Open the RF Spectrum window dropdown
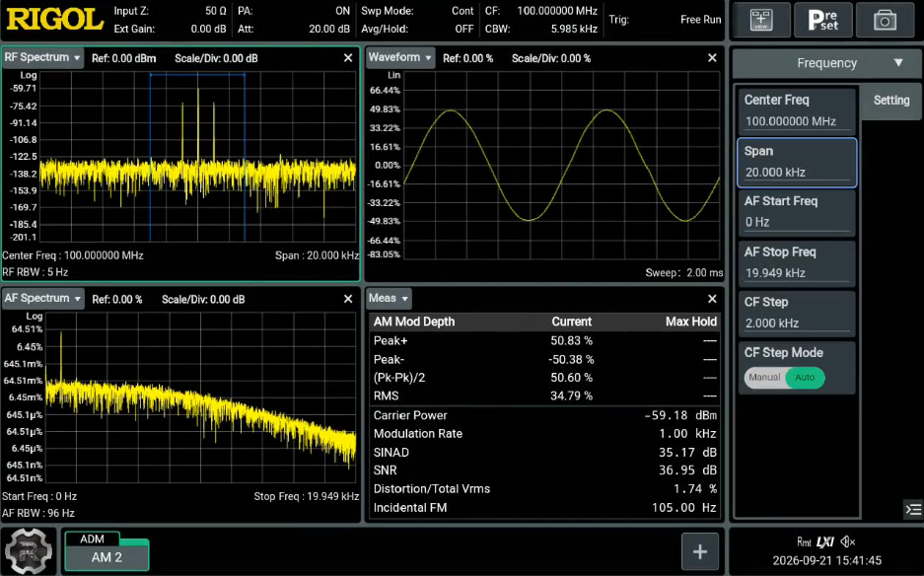The image size is (924, 576). 41,58
